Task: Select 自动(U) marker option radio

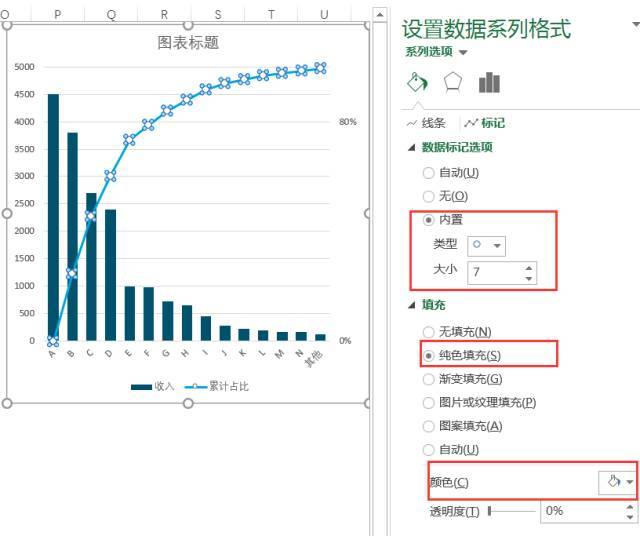Action: pyautogui.click(x=428, y=173)
